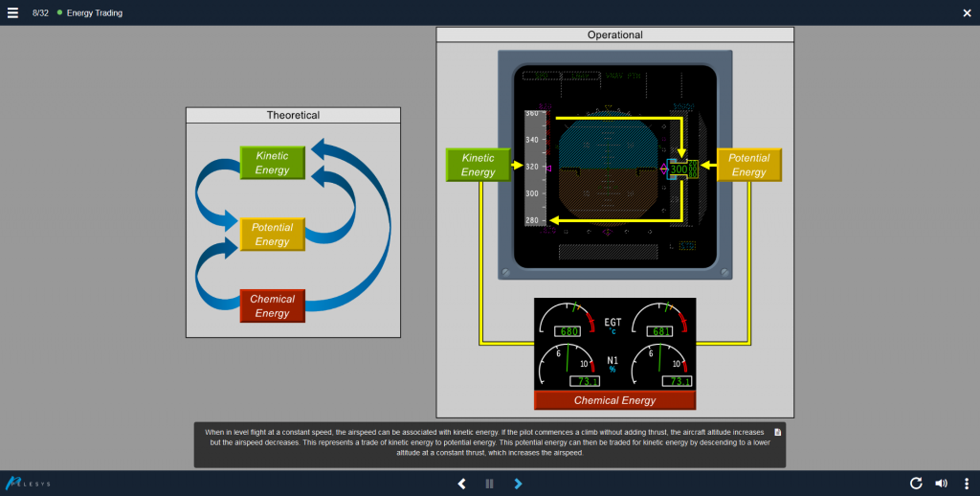The height and width of the screenshot is (496, 980).
Task: Click the Pelesys logo
Action: point(27,484)
